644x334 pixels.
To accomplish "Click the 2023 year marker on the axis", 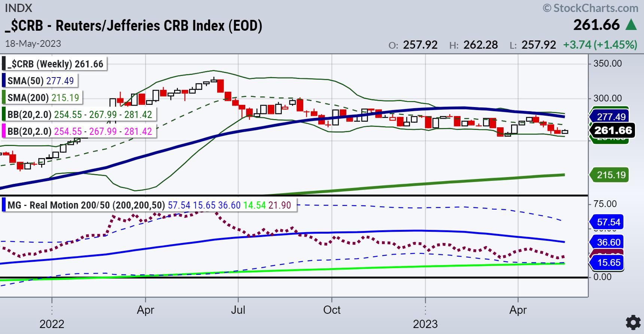I will 425,324.
